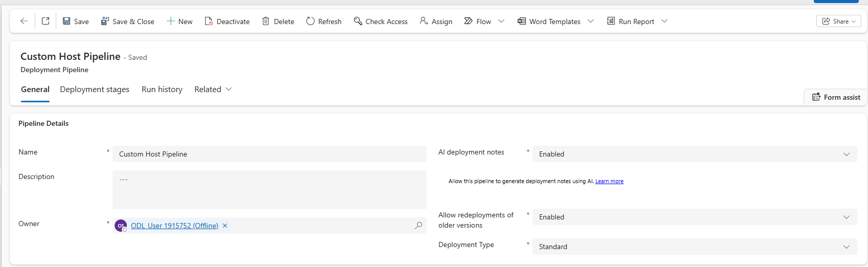Assign the record to another user
This screenshot has width=868, height=267.
(x=436, y=21)
